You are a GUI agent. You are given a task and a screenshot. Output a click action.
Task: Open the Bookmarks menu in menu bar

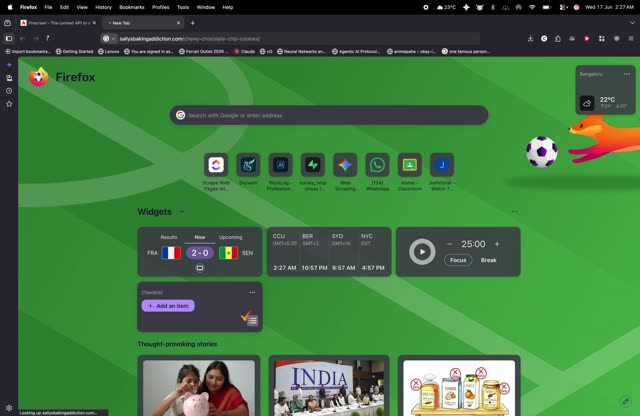(131, 7)
